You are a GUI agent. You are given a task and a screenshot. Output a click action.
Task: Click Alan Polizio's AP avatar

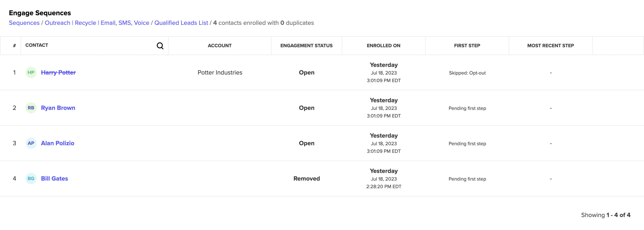tap(31, 143)
